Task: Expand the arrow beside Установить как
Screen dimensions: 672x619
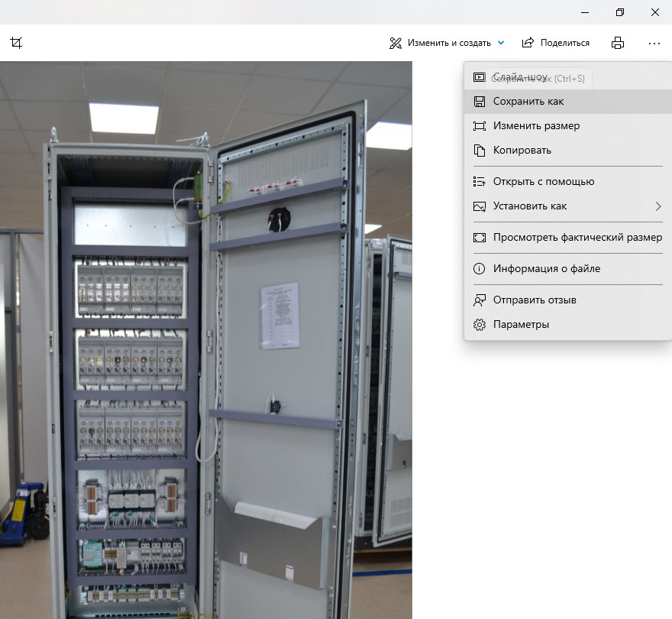Action: [658, 206]
